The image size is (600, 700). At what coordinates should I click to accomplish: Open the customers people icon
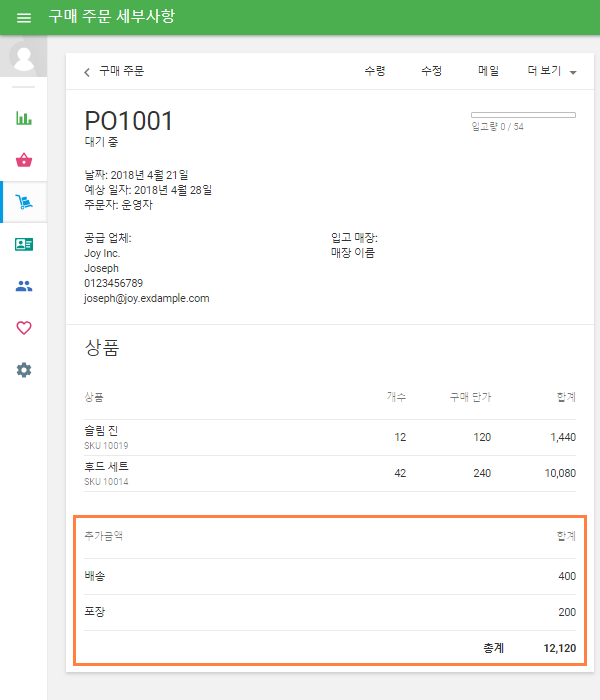point(24,286)
